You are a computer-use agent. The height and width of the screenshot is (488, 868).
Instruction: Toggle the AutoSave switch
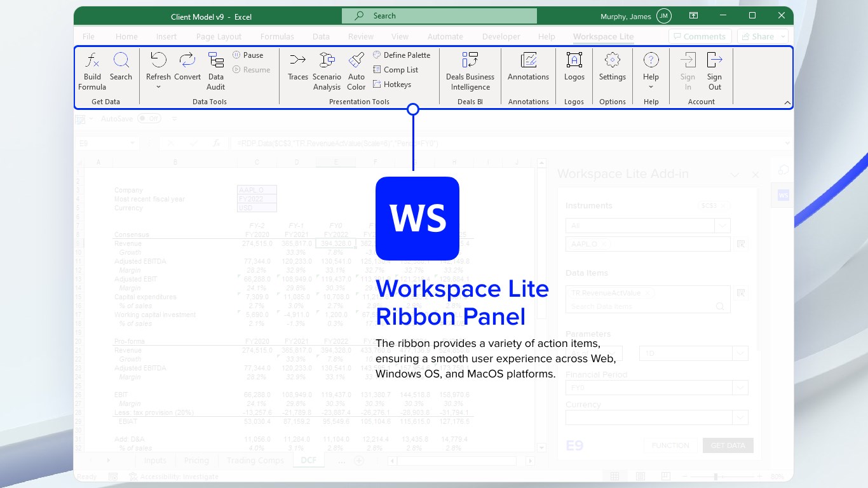(x=150, y=119)
